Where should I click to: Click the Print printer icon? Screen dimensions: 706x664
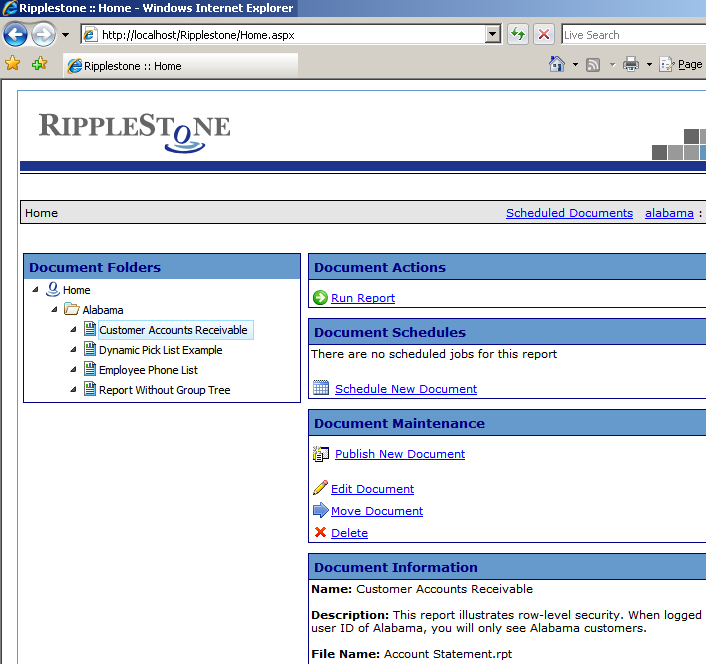click(631, 64)
